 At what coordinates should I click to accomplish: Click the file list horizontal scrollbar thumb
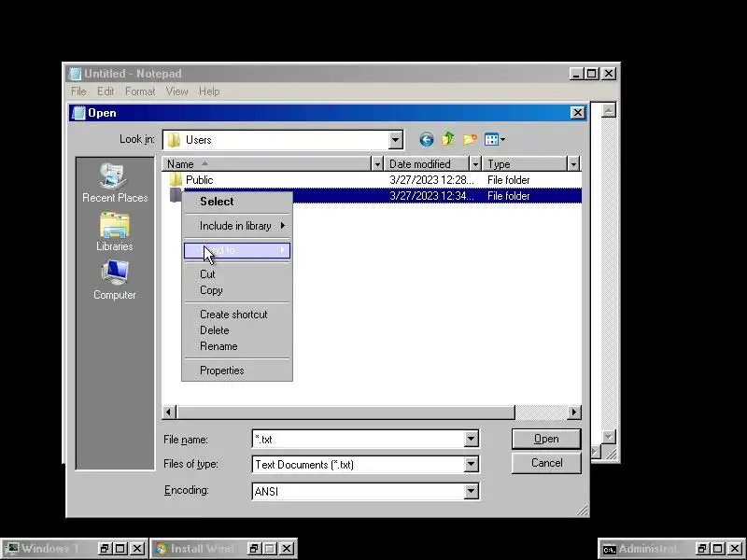click(345, 412)
